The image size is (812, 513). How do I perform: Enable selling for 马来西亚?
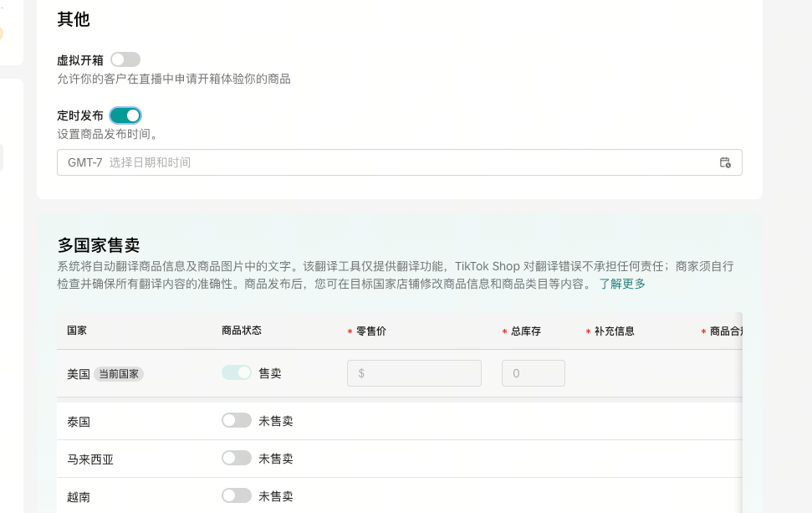237,458
